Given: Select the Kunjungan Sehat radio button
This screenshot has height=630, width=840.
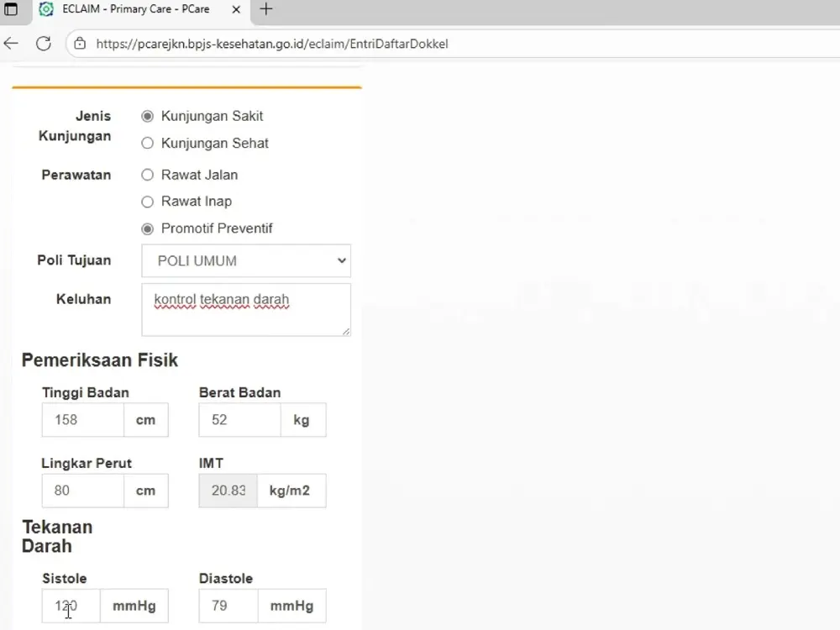Looking at the screenshot, I should coord(148,144).
